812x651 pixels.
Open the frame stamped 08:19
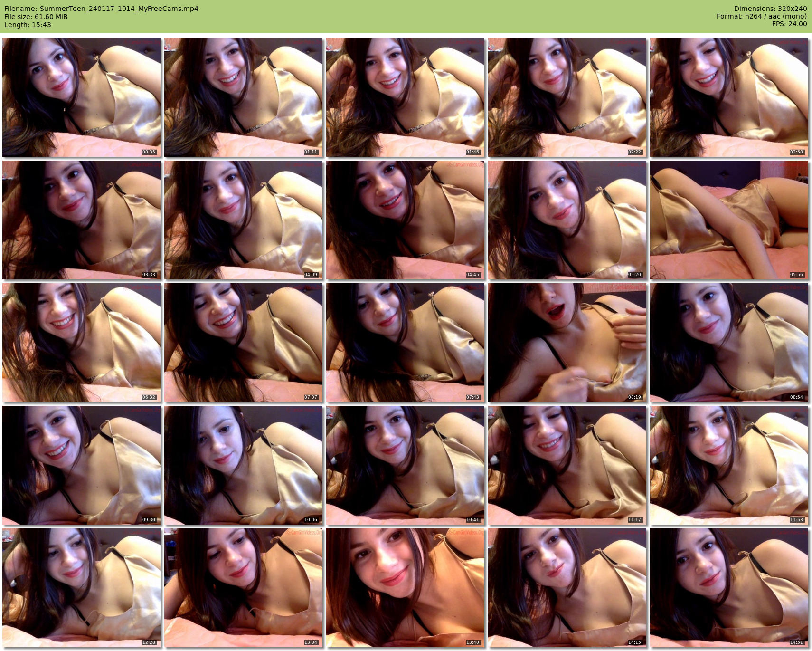pos(567,343)
